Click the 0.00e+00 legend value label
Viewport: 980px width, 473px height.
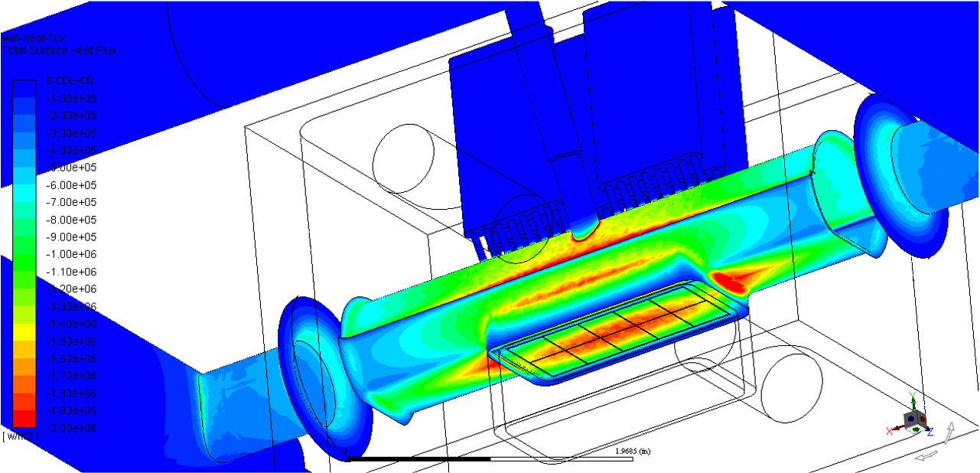71,80
